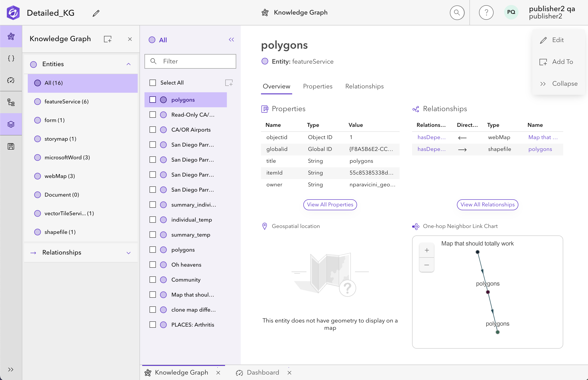The image size is (588, 380).
Task: Open the help question mark icon
Action: [486, 12]
